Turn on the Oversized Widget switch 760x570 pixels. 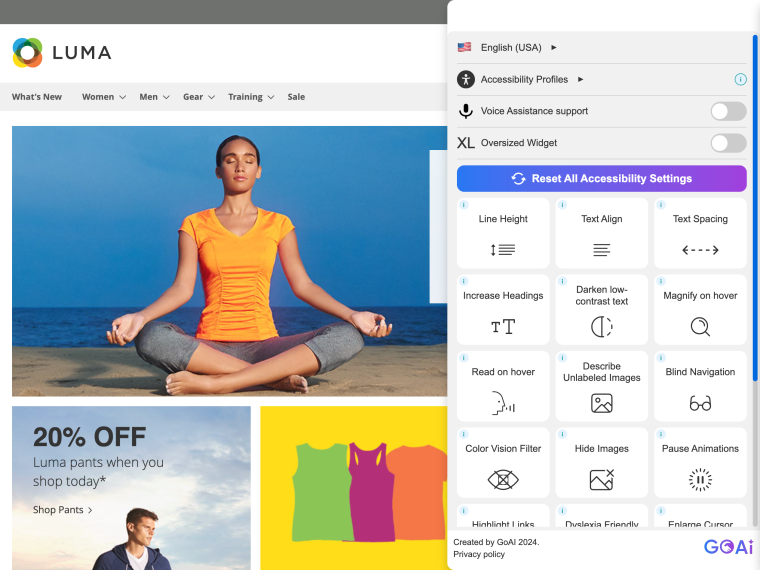[728, 143]
